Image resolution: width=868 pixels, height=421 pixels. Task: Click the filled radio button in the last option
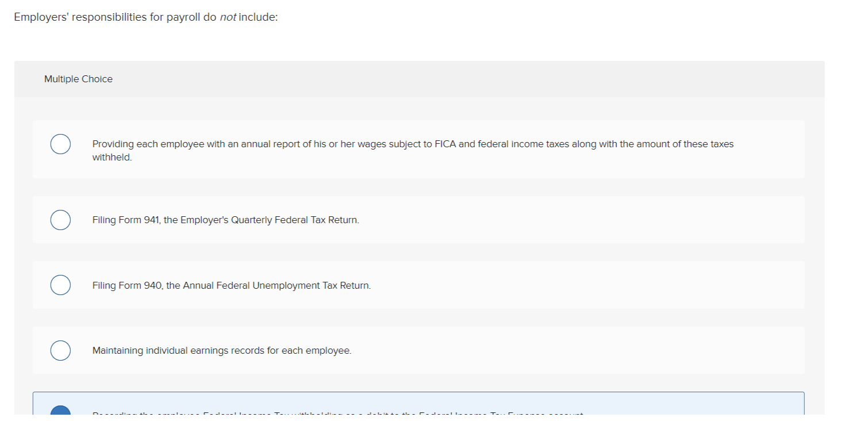(60, 410)
